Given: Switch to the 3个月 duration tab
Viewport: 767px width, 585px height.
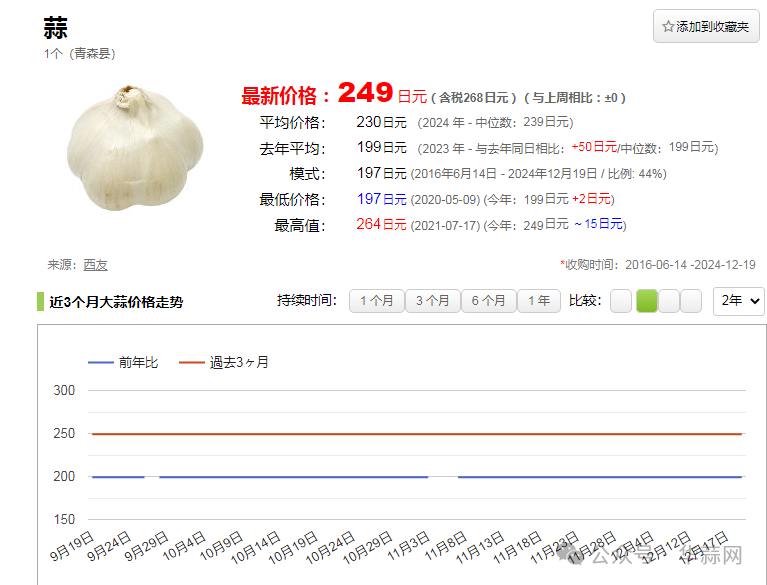Looking at the screenshot, I should tap(432, 301).
